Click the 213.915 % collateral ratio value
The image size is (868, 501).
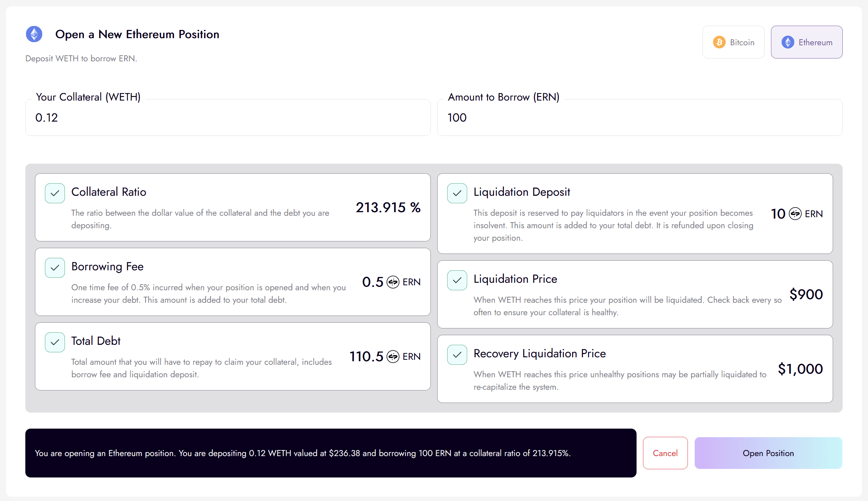point(388,208)
